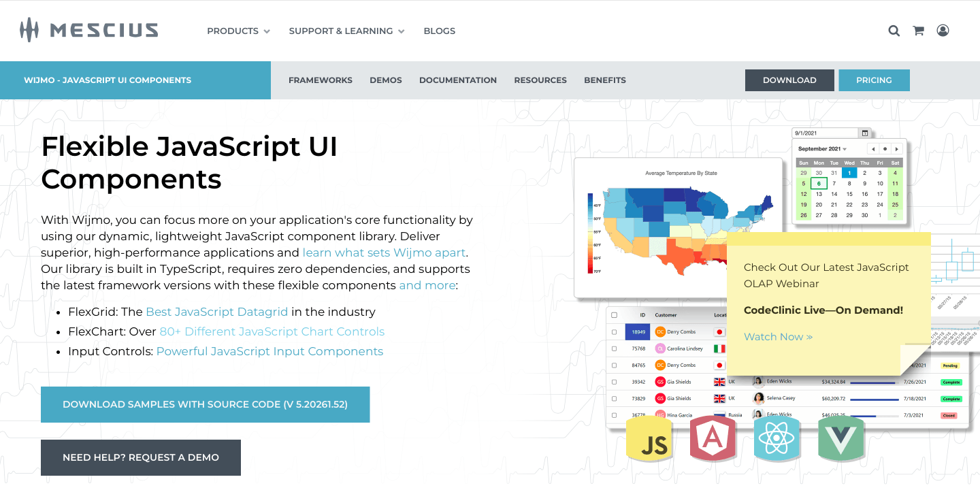Request a demo for help
Image resolution: width=980 pixels, height=490 pixels.
coord(141,457)
